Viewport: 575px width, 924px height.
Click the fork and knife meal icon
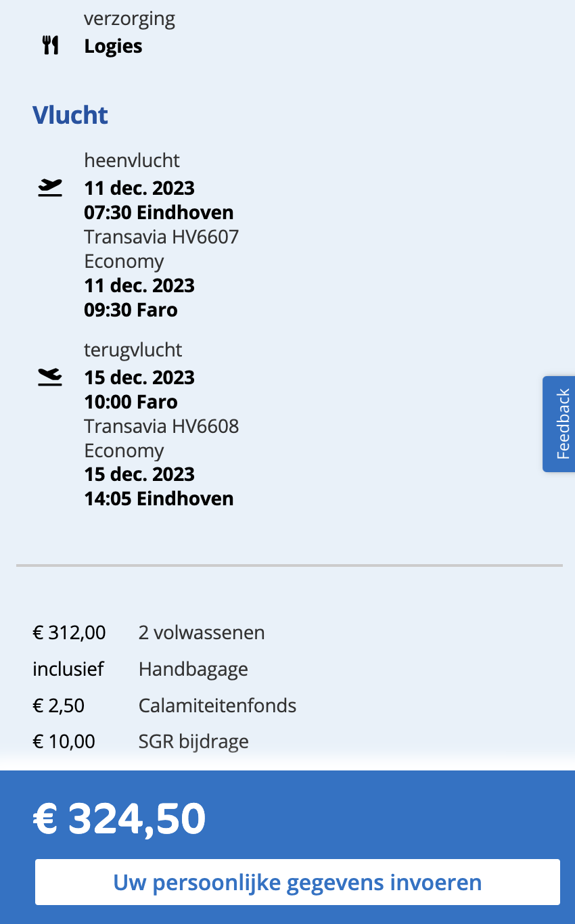click(x=51, y=46)
